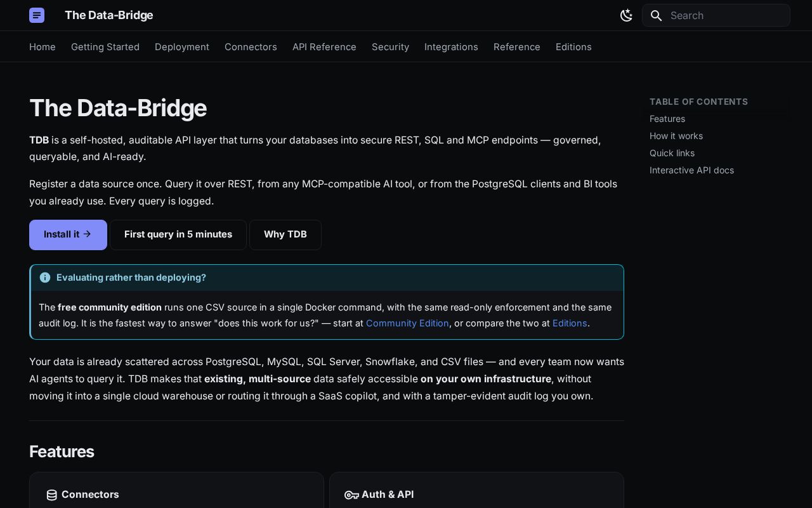Viewport: 812px width, 508px height.
Task: Click the Why TDB button
Action: coord(285,235)
